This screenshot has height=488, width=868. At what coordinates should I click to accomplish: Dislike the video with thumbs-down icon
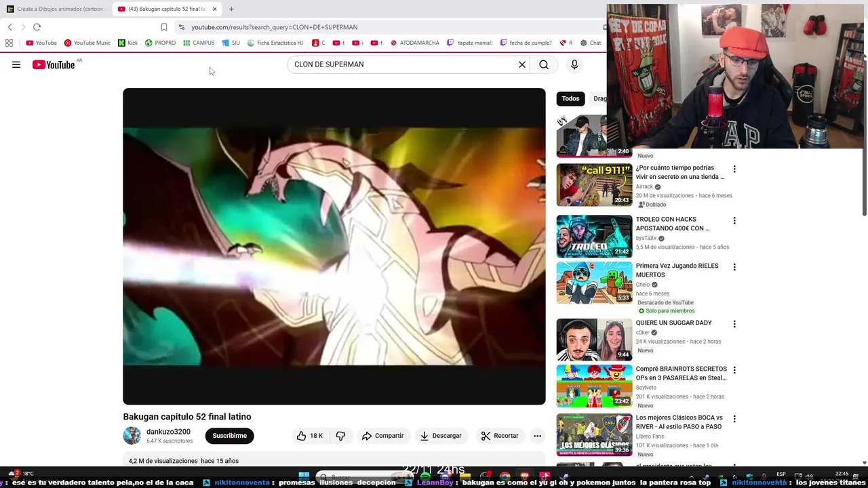[x=340, y=436]
